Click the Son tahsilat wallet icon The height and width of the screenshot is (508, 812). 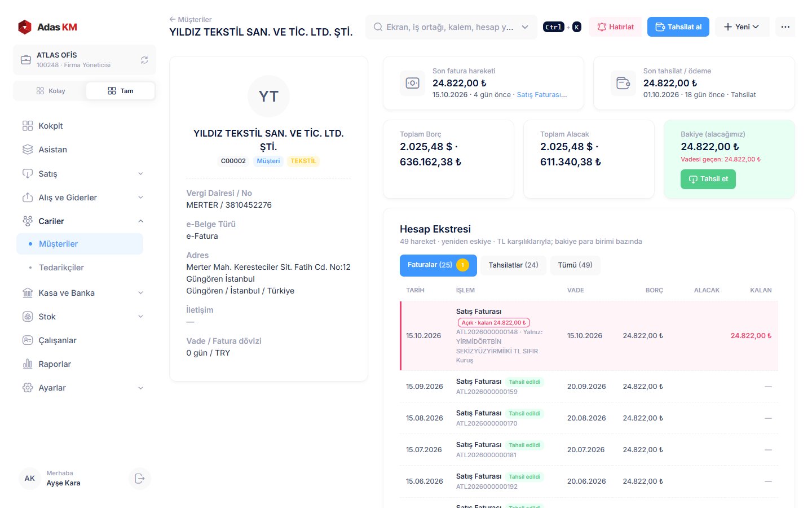(623, 83)
